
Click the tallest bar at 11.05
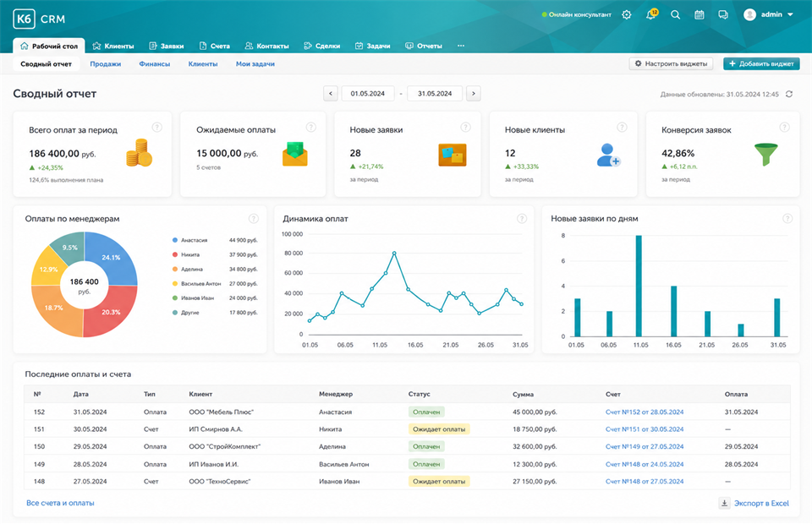tap(639, 286)
